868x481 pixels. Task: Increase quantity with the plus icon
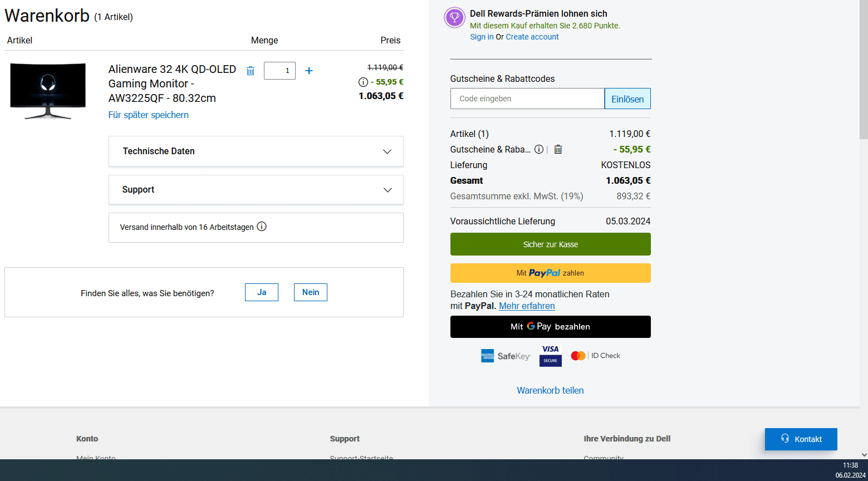pos(309,71)
